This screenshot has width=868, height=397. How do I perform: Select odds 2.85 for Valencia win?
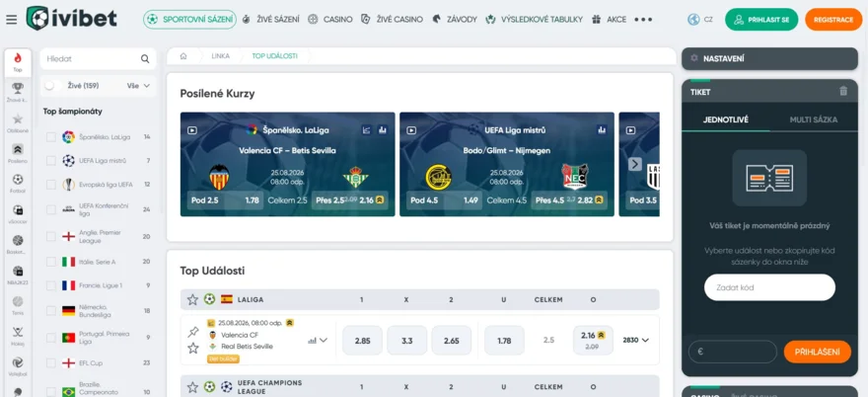(x=363, y=341)
